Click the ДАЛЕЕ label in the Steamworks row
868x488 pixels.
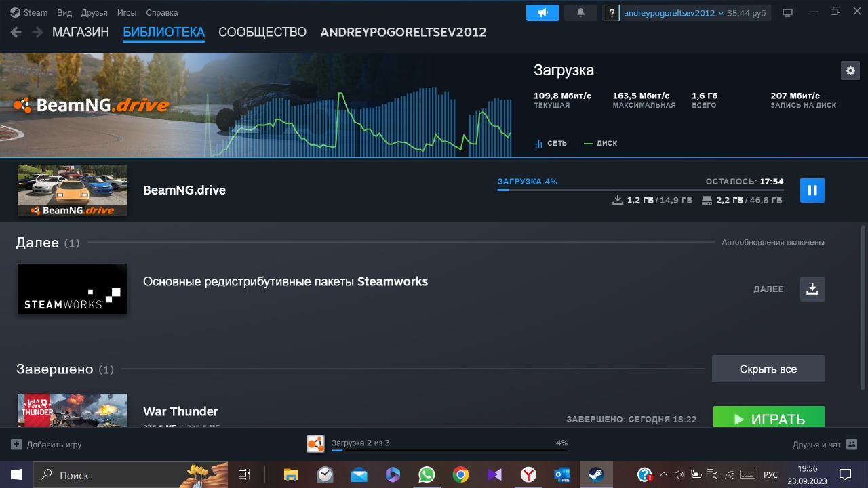[768, 289]
